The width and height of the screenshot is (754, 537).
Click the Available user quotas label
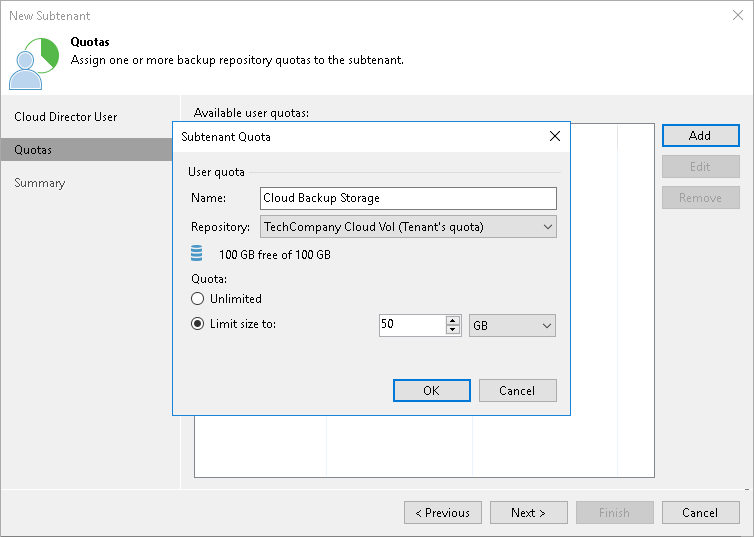pyautogui.click(x=251, y=112)
